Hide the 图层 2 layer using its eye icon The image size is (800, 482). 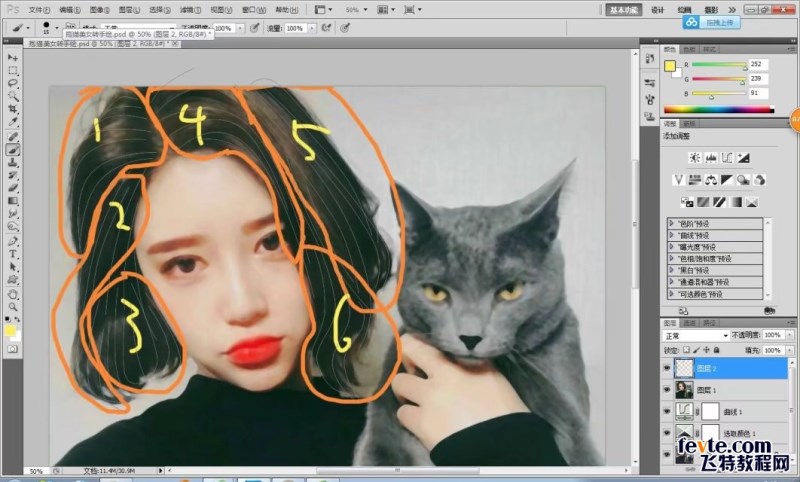pyautogui.click(x=669, y=368)
